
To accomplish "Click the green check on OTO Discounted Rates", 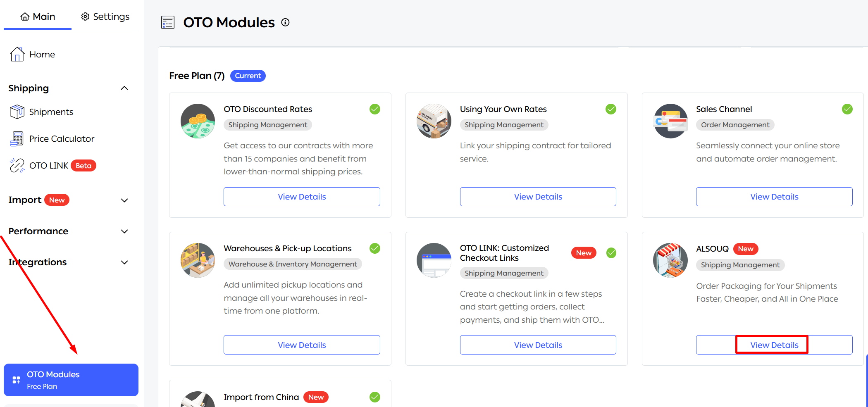I will tap(375, 109).
